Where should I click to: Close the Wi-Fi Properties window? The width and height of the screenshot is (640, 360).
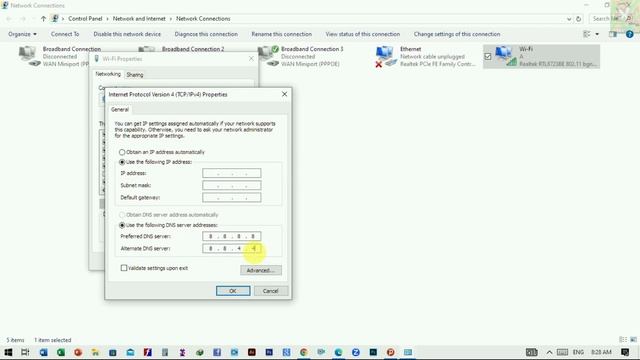click(x=251, y=59)
